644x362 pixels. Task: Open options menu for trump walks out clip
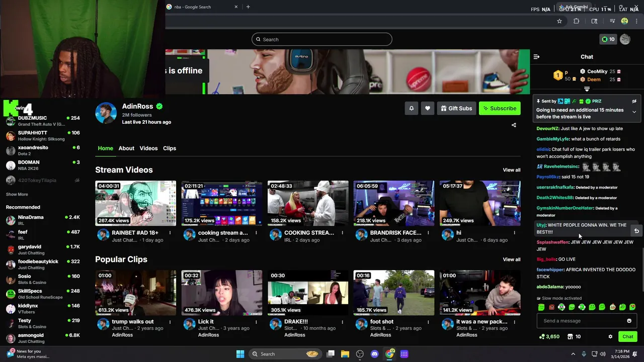(170, 322)
